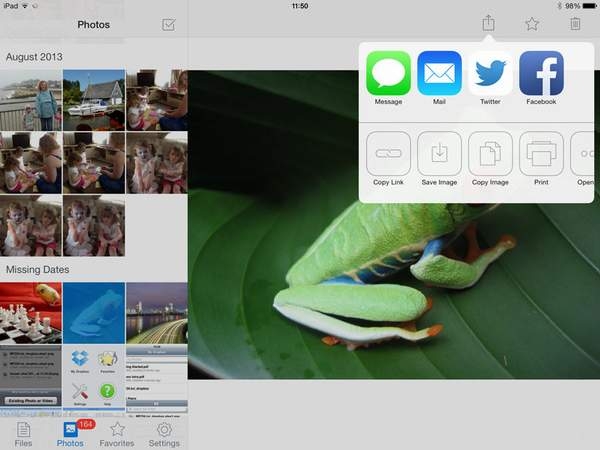Tap the battery indicator in the status bar
This screenshot has height=450, width=600.
(x=589, y=6)
